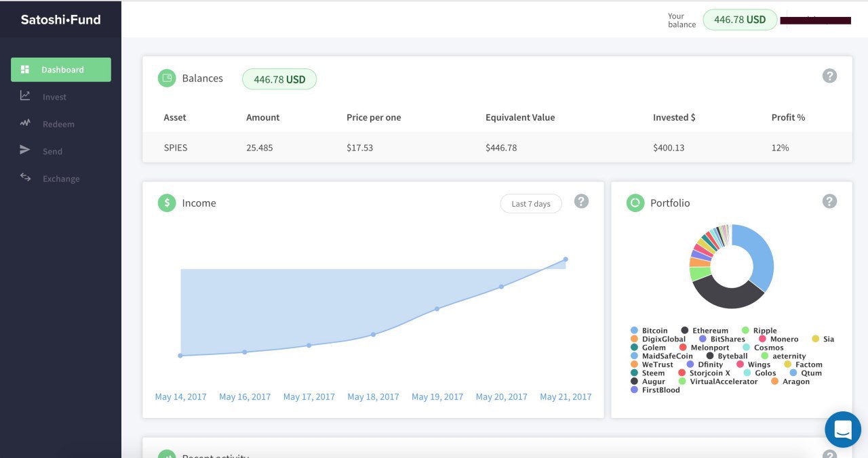Image resolution: width=868 pixels, height=458 pixels.
Task: Open help icon on Income panel
Action: click(581, 201)
